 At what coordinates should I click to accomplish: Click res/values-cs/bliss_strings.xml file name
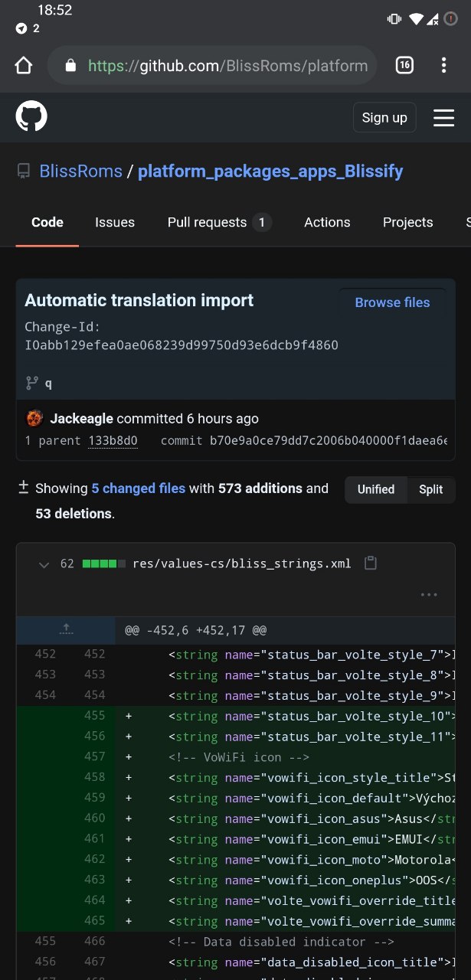tap(242, 563)
